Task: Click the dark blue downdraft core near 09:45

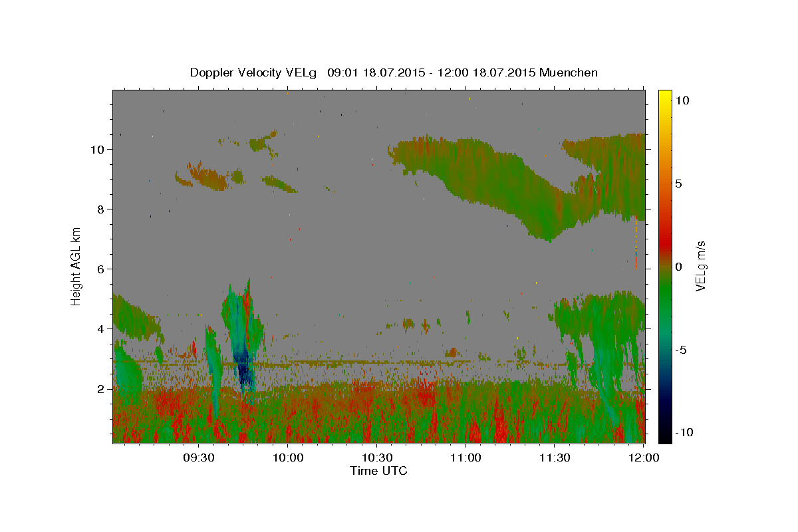Action: tap(244, 368)
